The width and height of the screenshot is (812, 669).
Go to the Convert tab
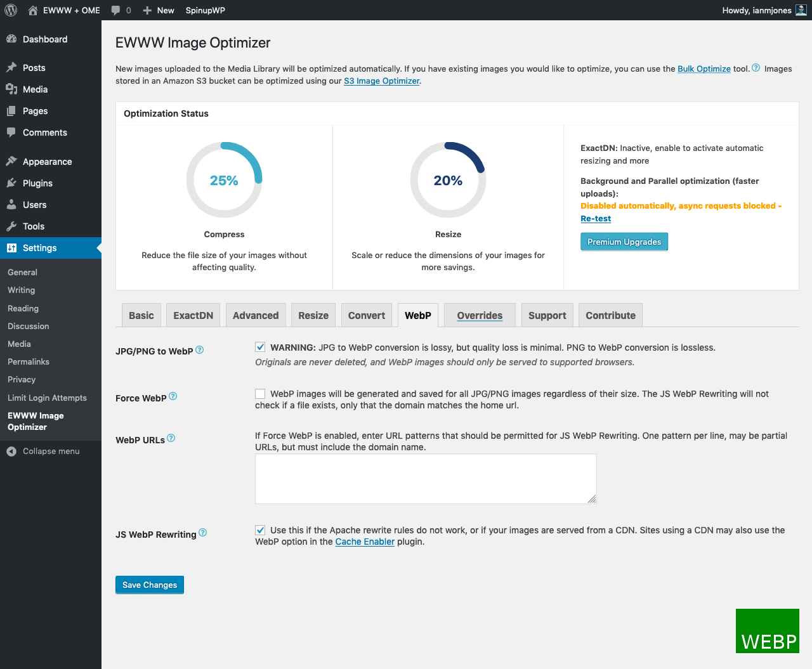[367, 315]
